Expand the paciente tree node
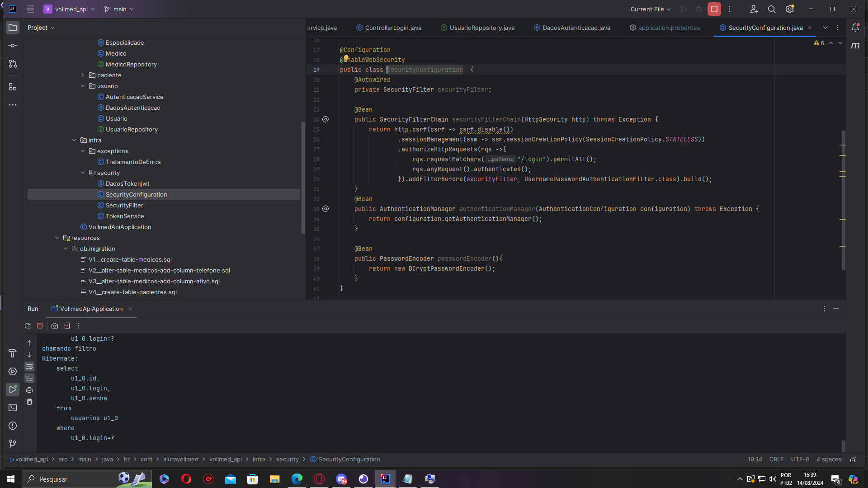This screenshot has height=488, width=868. [82, 75]
